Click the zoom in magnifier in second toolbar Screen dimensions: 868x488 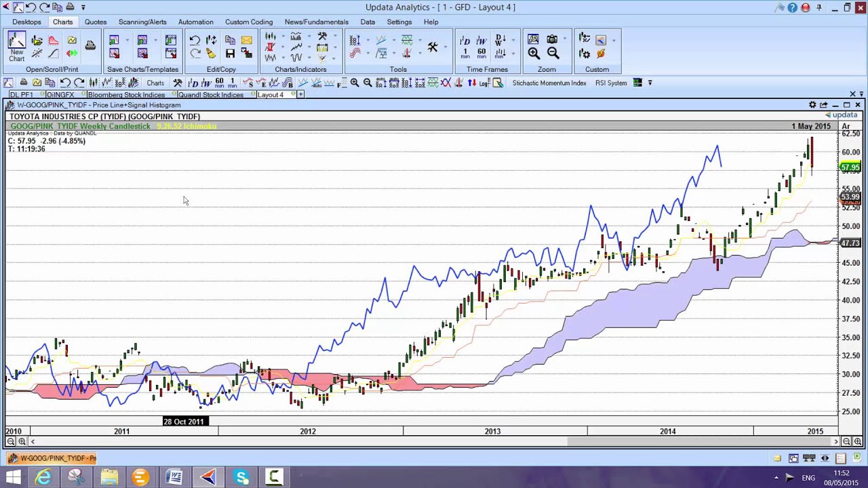pyautogui.click(x=355, y=83)
